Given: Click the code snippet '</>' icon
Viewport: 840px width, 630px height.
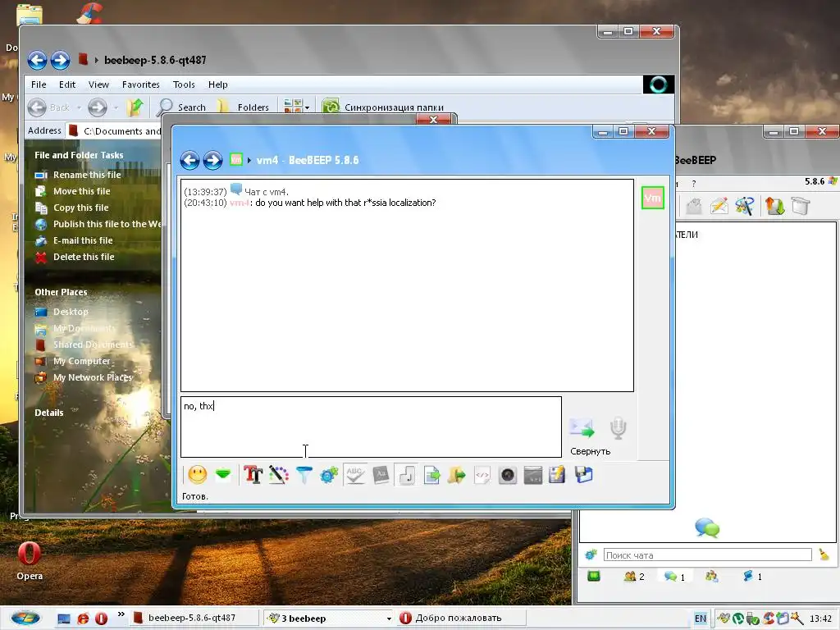Looking at the screenshot, I should pyautogui.click(x=482, y=475).
